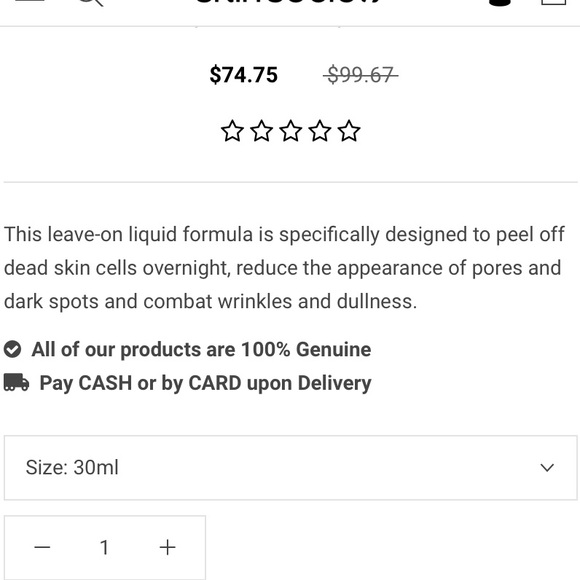Click the delivery truck icon
Screen dimensions: 580x580
click(16, 382)
